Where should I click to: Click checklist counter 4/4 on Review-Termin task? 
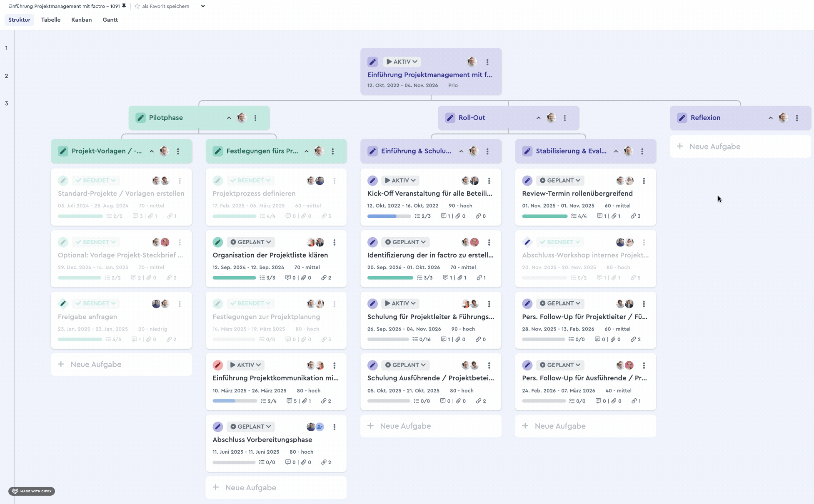point(579,216)
